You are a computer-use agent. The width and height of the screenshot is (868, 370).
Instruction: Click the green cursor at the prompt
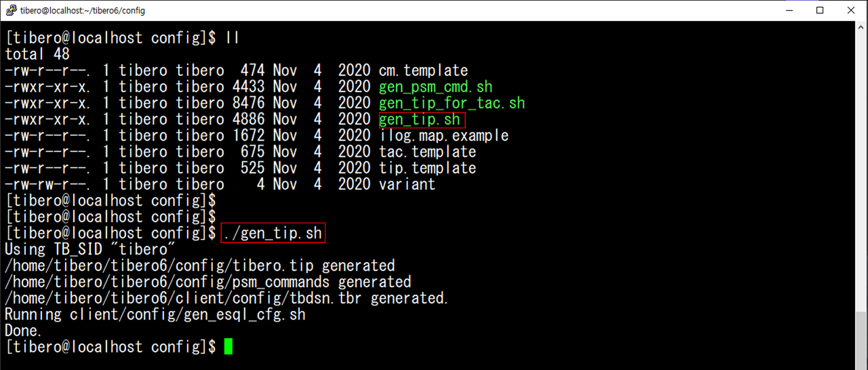point(229,347)
